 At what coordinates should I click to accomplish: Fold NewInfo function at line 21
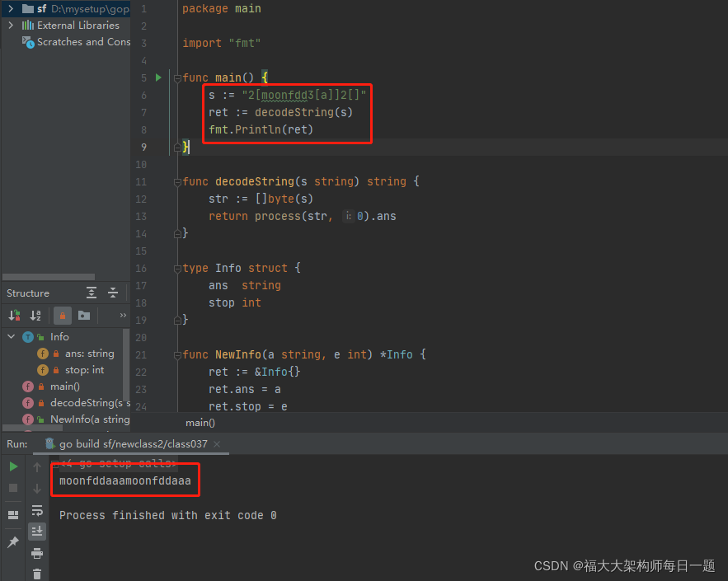177,355
